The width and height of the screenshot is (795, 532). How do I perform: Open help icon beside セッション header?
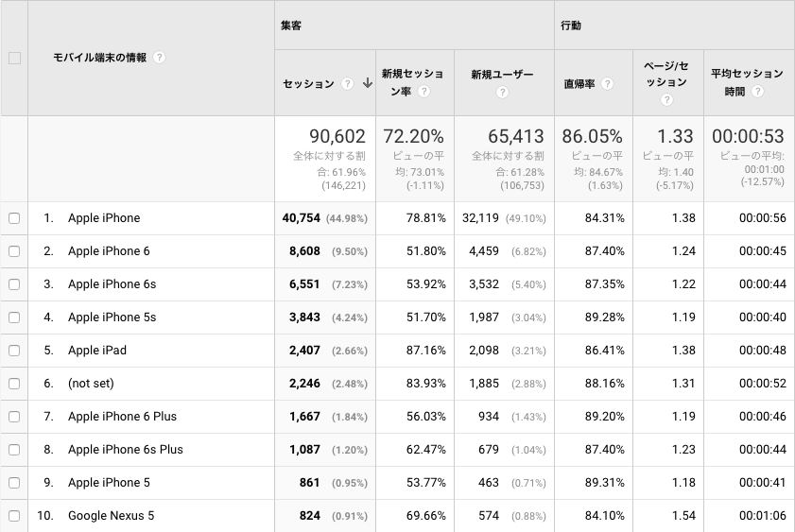click(x=347, y=83)
